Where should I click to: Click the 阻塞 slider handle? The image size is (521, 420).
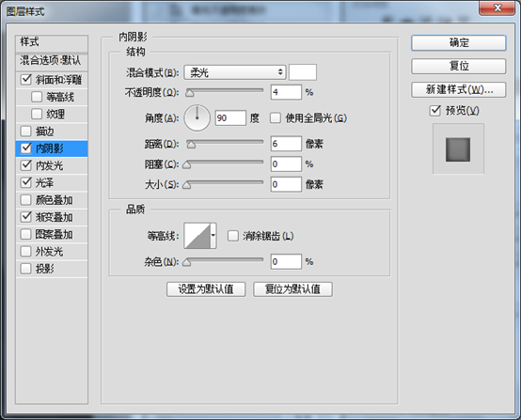(x=187, y=164)
